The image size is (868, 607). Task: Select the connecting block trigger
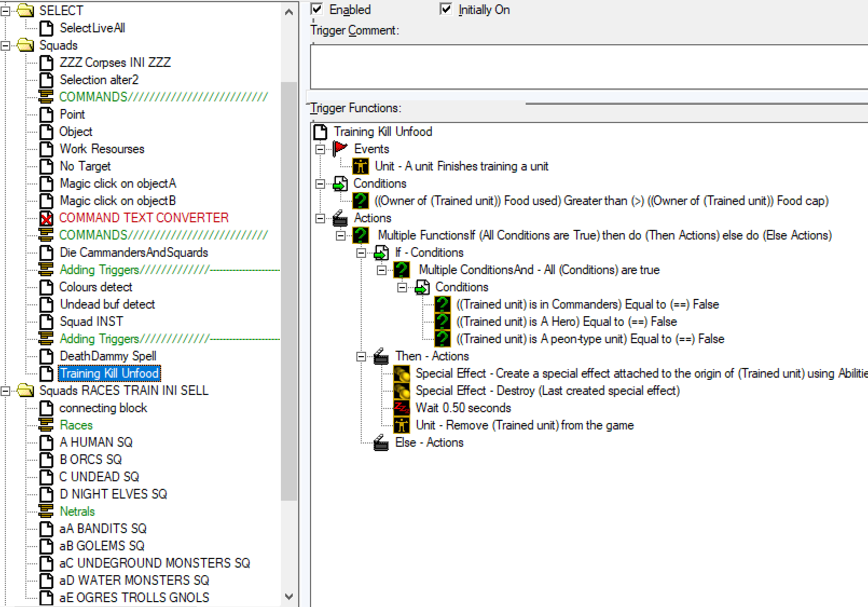[103, 408]
